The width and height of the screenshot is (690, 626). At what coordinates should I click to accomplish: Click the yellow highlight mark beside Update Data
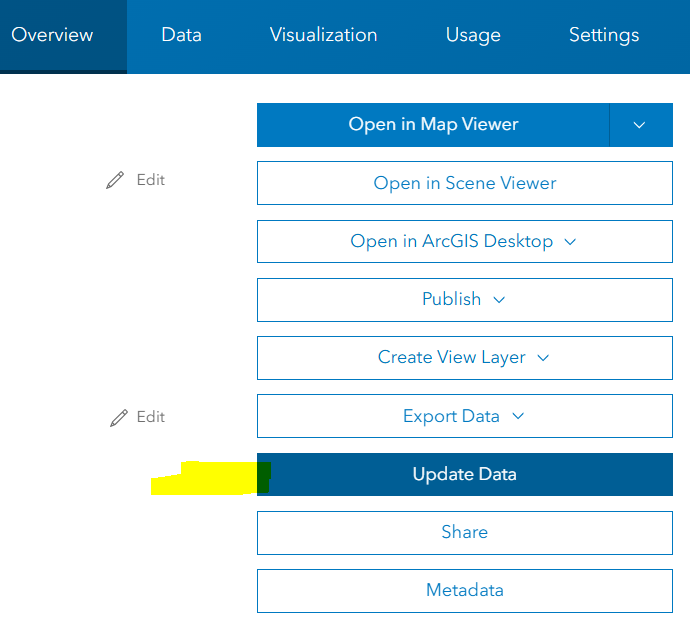click(x=203, y=478)
